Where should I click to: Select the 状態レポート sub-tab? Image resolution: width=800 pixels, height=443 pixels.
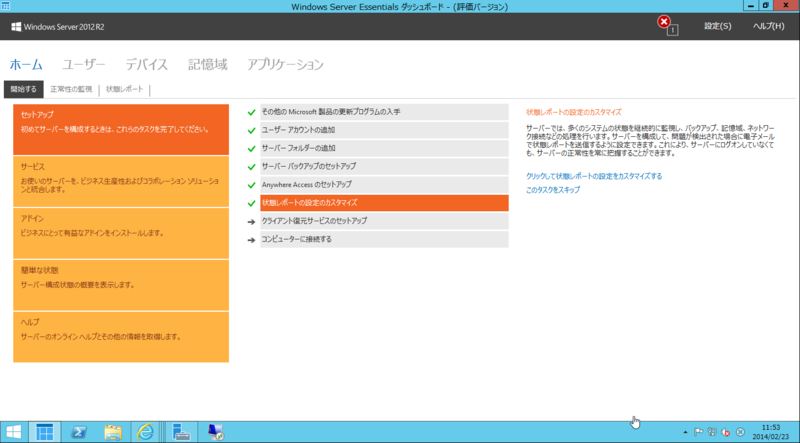click(125, 89)
